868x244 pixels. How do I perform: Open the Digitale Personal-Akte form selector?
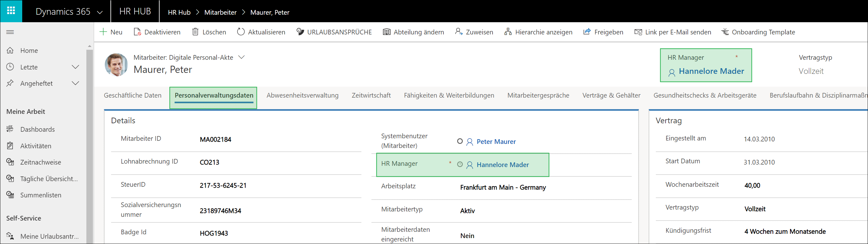[241, 57]
